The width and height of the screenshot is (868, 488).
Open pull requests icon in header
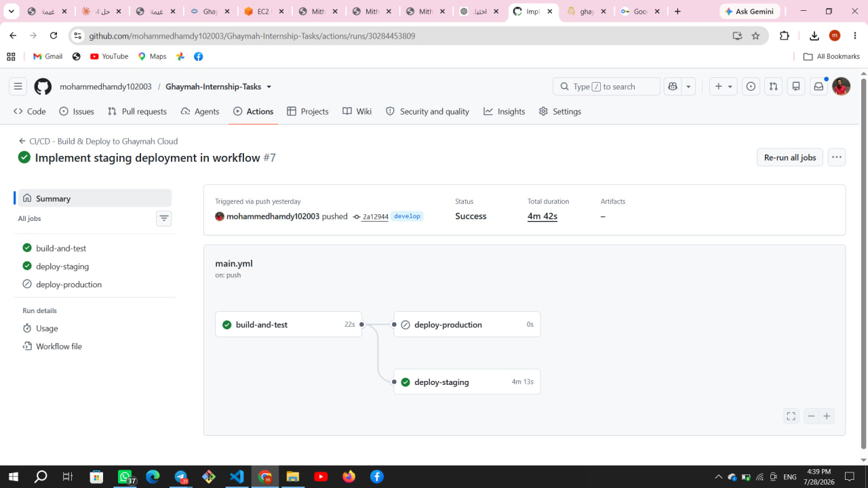pos(773,87)
